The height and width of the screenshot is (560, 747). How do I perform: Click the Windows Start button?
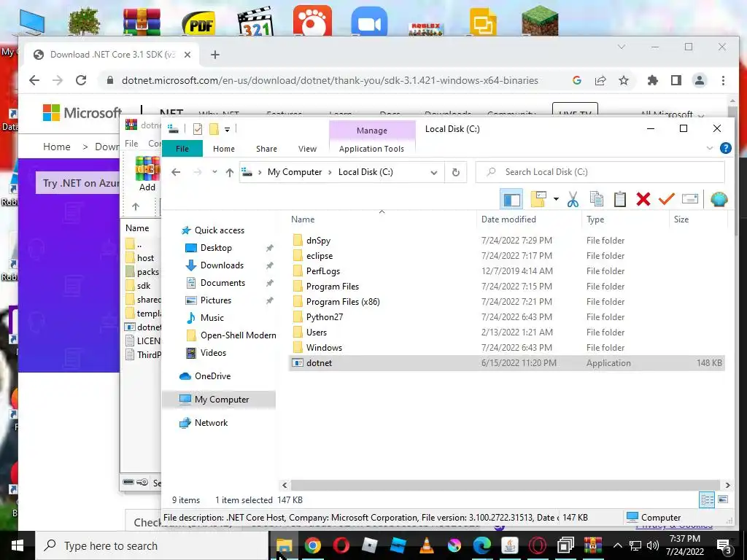pyautogui.click(x=18, y=545)
